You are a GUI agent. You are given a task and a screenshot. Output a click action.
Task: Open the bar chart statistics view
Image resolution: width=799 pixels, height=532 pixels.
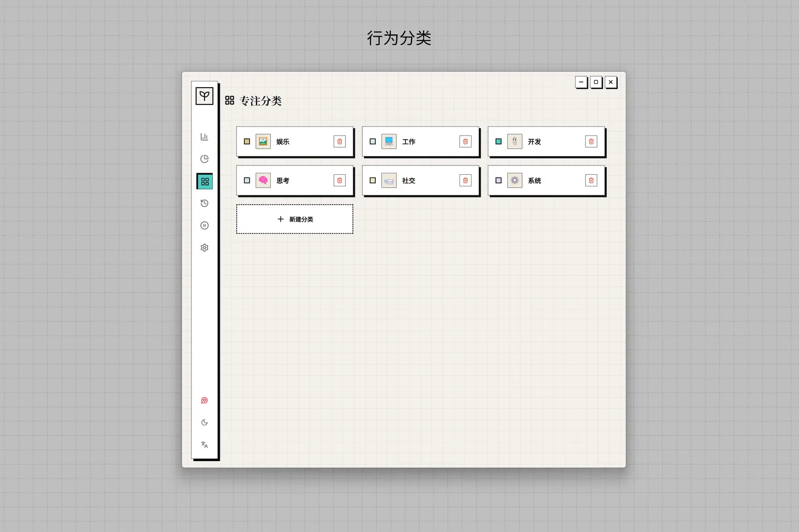tap(204, 137)
